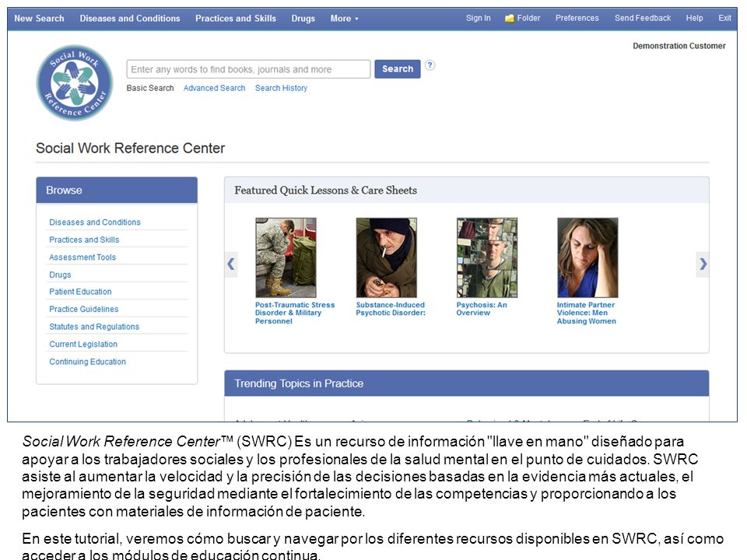Image resolution: width=747 pixels, height=560 pixels.
Task: Go to previous featured lessons with left arrow
Action: click(231, 264)
